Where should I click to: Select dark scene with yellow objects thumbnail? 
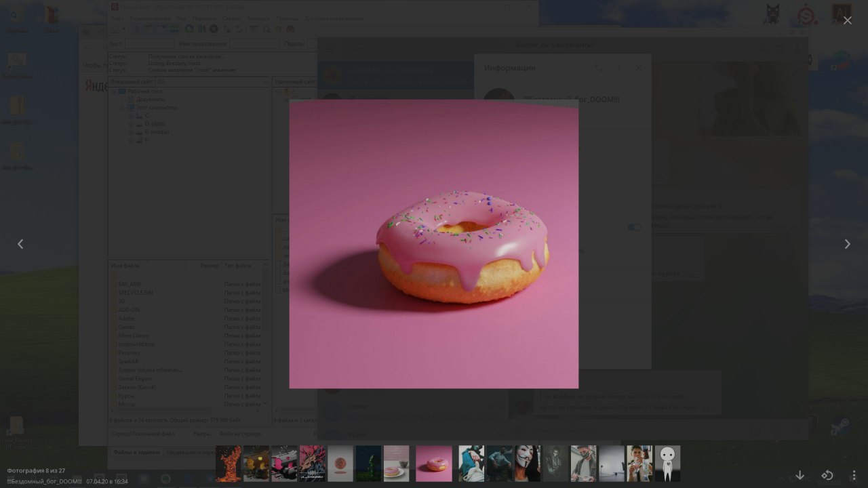coord(256,464)
